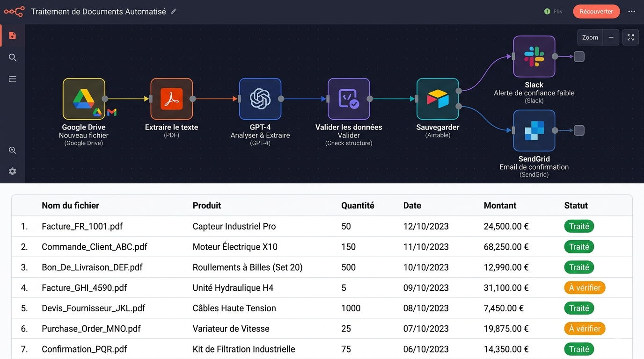The height and width of the screenshot is (359, 644).
Task: Open the SendGrid email node
Action: tap(534, 130)
